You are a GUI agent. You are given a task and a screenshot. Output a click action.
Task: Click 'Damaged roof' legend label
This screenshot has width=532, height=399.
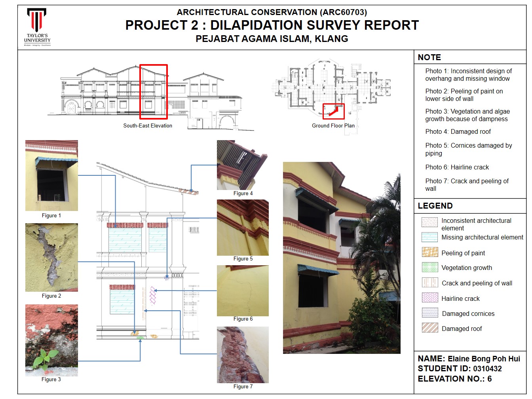point(462,329)
